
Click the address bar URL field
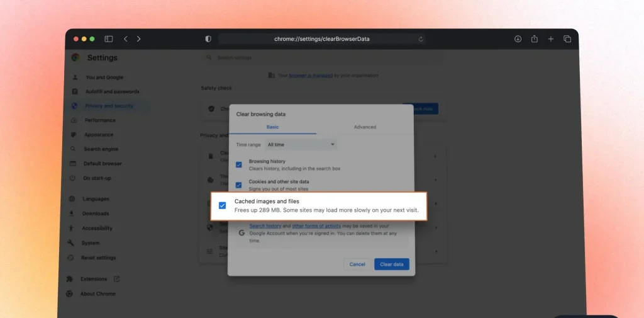coord(321,39)
